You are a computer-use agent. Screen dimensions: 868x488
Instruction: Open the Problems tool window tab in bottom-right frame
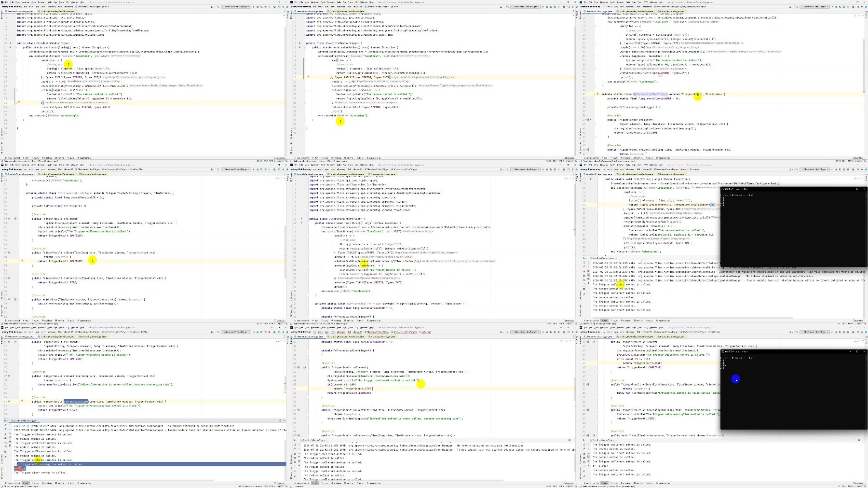click(626, 483)
